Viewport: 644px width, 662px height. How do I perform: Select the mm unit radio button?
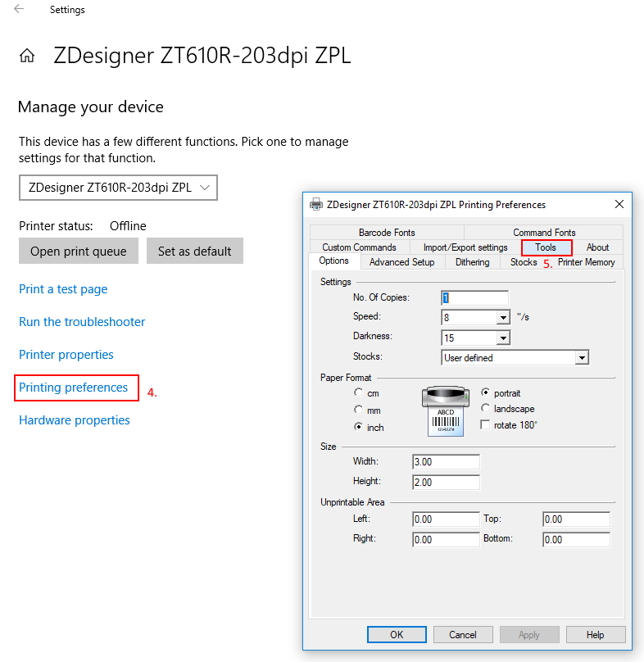pyautogui.click(x=359, y=410)
